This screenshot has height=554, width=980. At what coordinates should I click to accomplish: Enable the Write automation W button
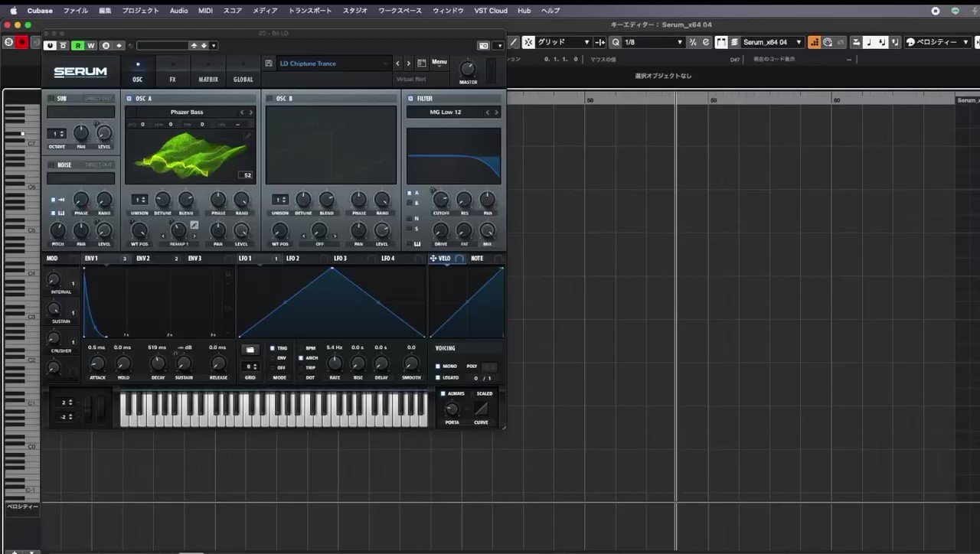click(x=91, y=46)
